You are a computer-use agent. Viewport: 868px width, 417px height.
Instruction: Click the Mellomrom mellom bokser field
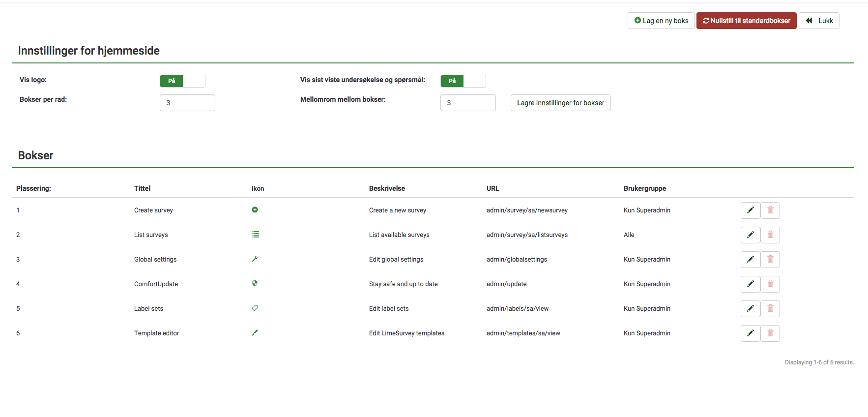[x=468, y=103]
